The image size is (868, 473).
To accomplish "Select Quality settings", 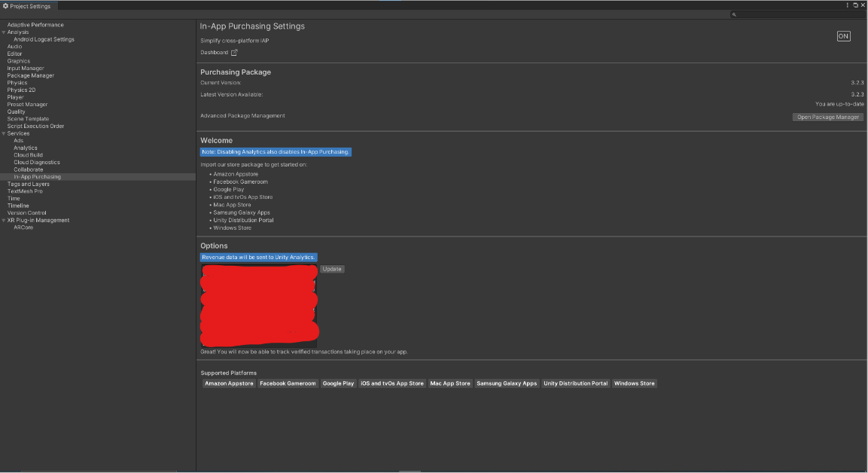I will click(16, 111).
